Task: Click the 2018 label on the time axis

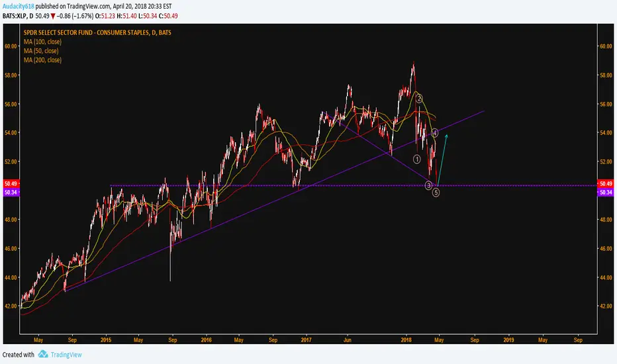Action: [x=406, y=340]
